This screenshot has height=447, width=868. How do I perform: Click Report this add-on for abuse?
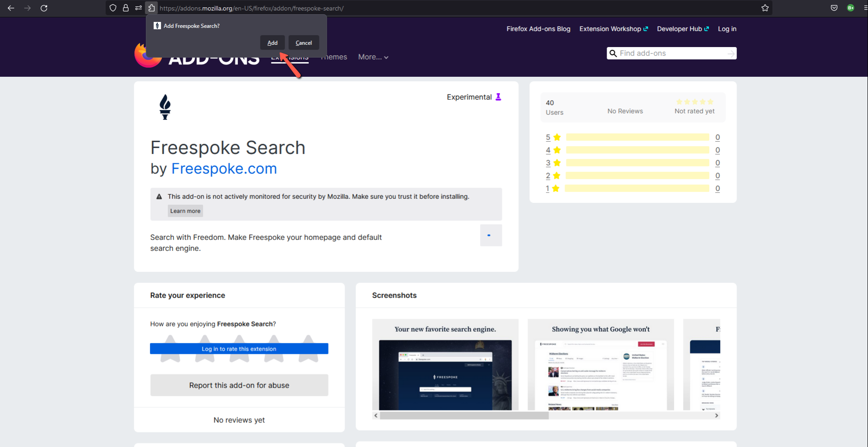239,385
